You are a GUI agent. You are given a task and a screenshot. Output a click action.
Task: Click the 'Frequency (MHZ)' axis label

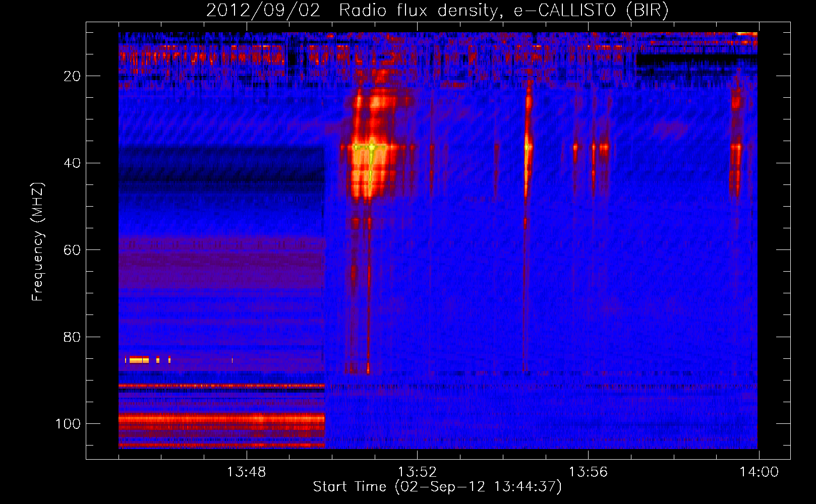coord(38,242)
